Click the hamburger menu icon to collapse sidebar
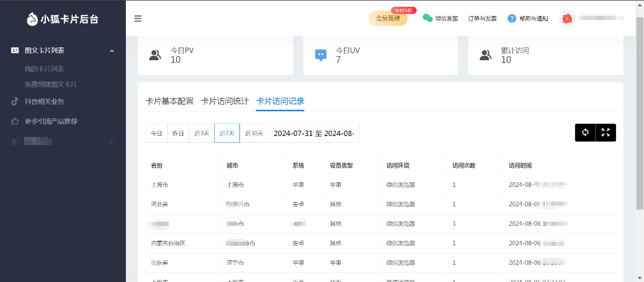Screen dimensions: 644x282 click(x=138, y=18)
